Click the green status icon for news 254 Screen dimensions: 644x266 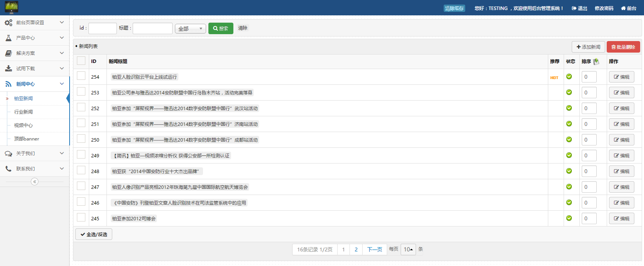coord(569,76)
